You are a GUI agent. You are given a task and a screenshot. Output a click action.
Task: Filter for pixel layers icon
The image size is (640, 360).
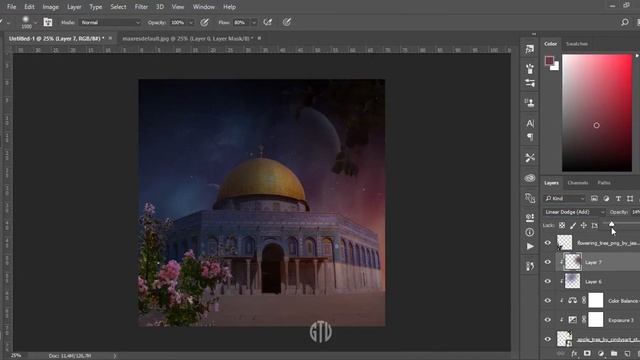(594, 198)
